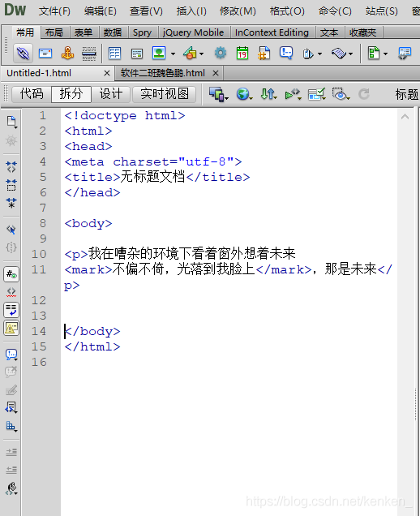Open 编辑(E) menu

101,11
